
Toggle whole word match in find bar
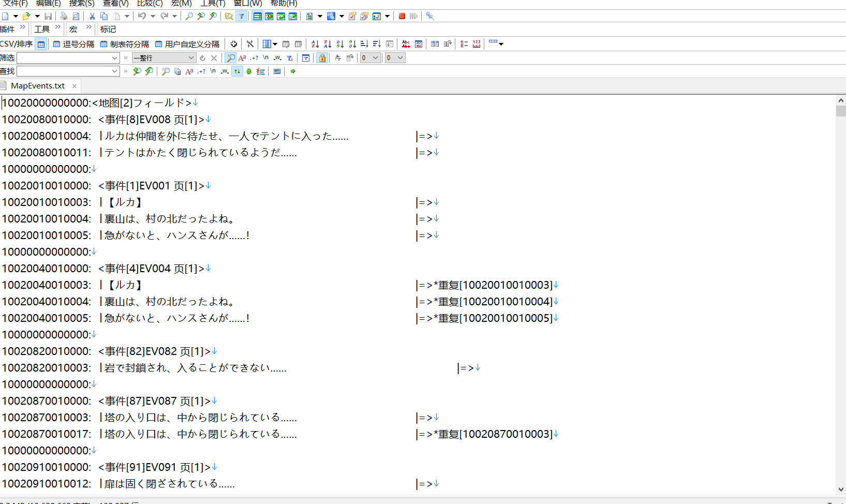(225, 71)
